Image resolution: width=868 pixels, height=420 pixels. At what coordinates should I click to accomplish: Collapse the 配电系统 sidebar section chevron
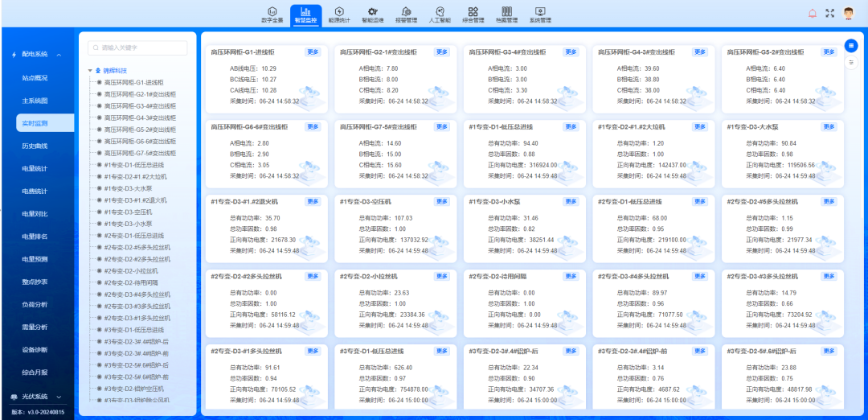click(59, 54)
